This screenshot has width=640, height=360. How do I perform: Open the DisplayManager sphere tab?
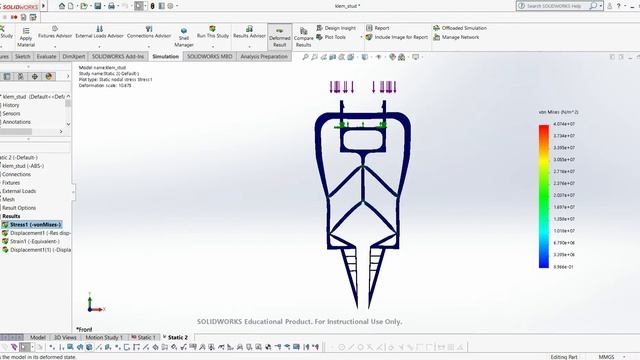pyautogui.click(x=49, y=76)
